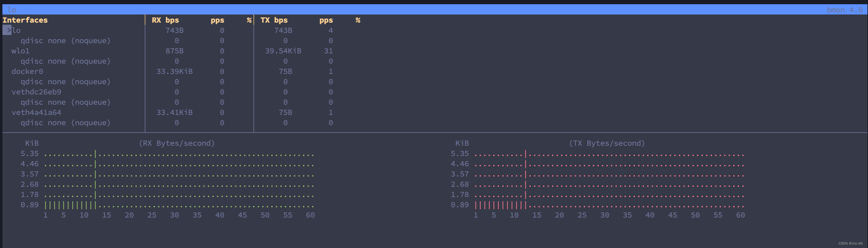This screenshot has width=868, height=248.
Task: Click the 2.68 axis label on RX graph
Action: (x=30, y=184)
